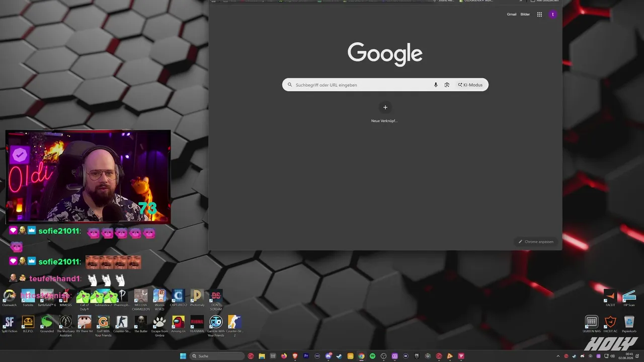Open the R.E.P.O. desktop shortcut
The height and width of the screenshot is (362, 644).
coord(28,324)
